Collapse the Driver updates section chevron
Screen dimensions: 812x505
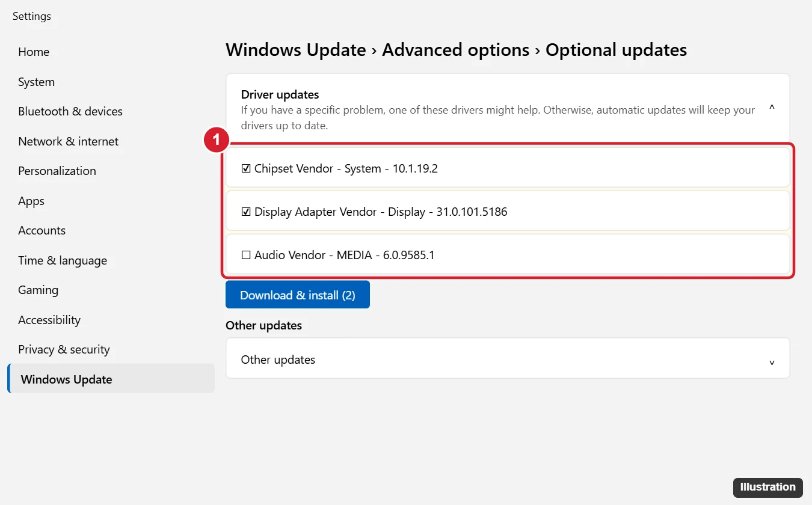click(772, 108)
